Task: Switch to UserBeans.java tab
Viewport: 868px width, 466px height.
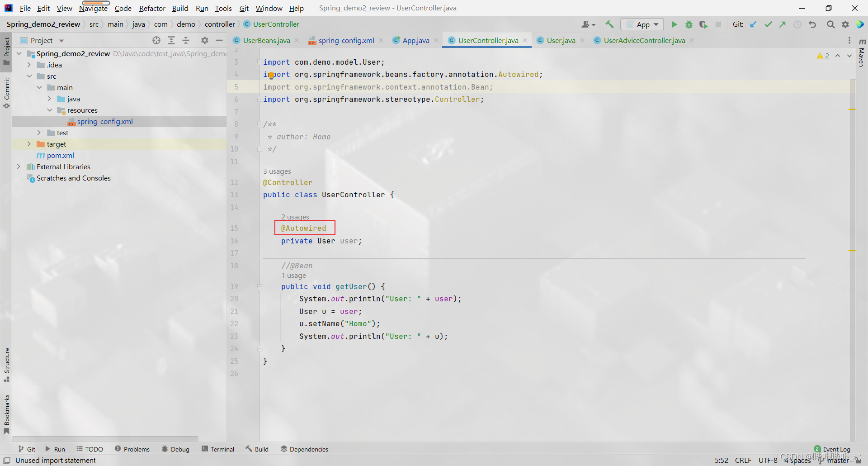Action: coord(266,40)
